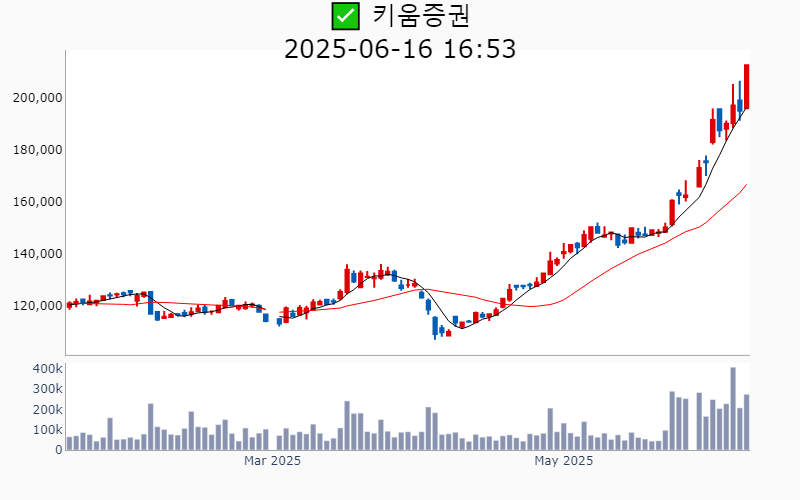
Task: Click the Mar 2025 date axis label
Action: (272, 461)
